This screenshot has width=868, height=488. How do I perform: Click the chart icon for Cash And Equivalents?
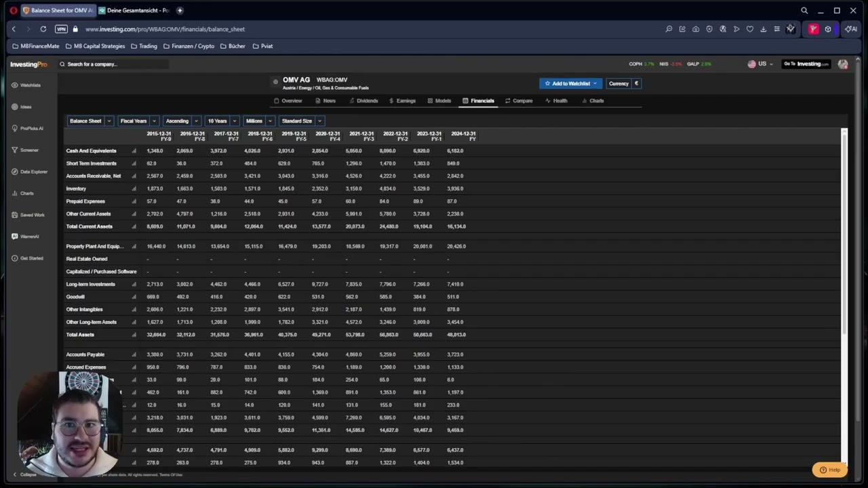[x=134, y=151]
